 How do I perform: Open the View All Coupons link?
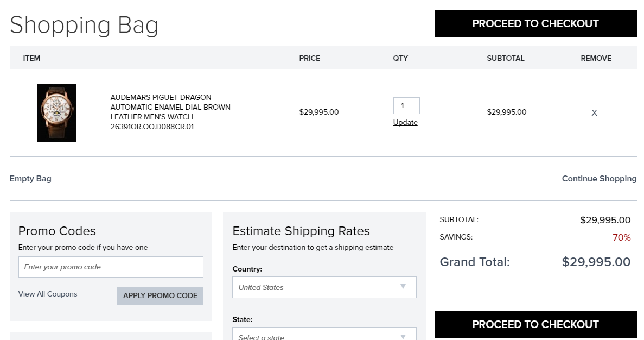(48, 294)
